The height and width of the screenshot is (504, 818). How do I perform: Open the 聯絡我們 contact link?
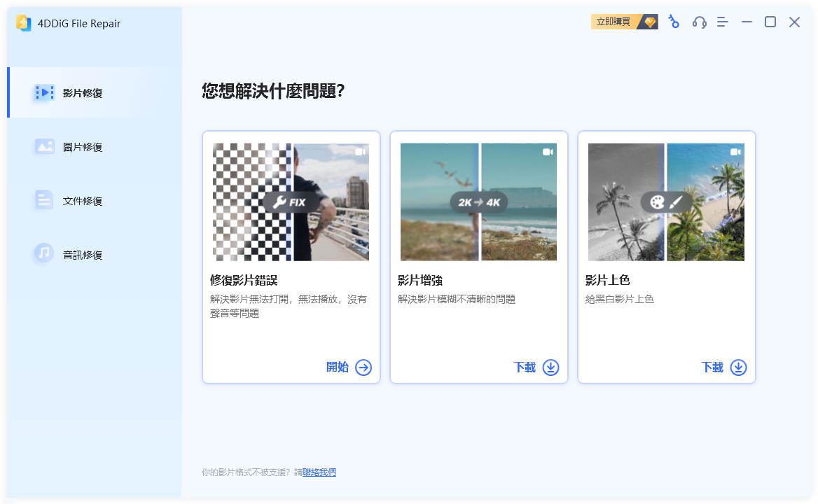pyautogui.click(x=319, y=472)
